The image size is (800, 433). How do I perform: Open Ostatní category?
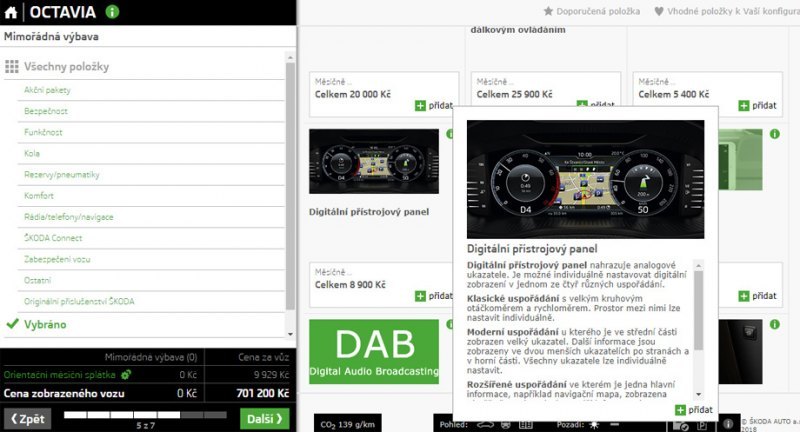point(151,281)
